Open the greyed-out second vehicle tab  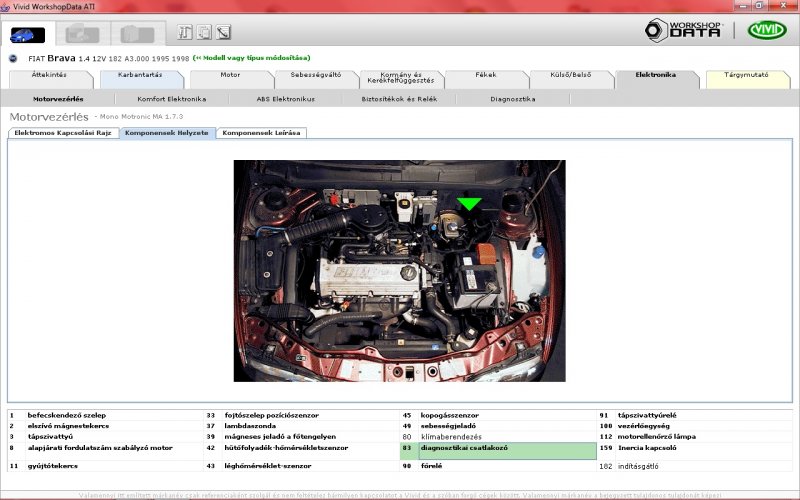tap(82, 35)
